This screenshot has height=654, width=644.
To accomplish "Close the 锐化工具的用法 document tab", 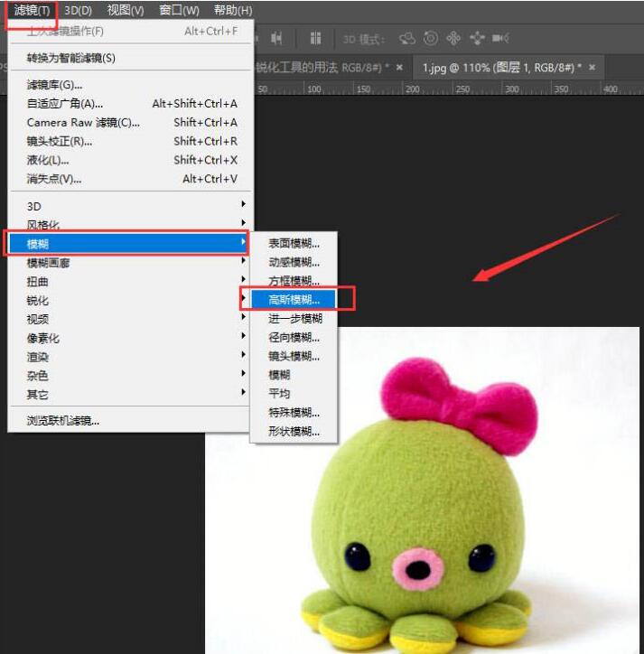I will [399, 67].
